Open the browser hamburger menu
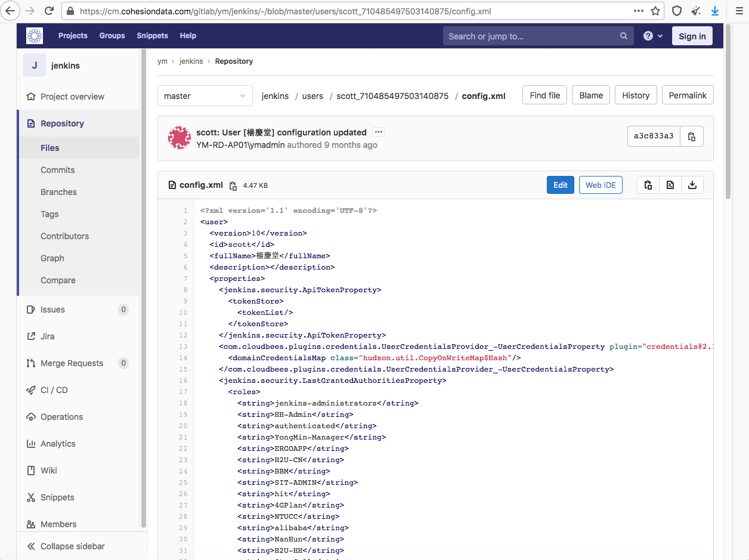Viewport: 749px width, 560px height. [738, 11]
